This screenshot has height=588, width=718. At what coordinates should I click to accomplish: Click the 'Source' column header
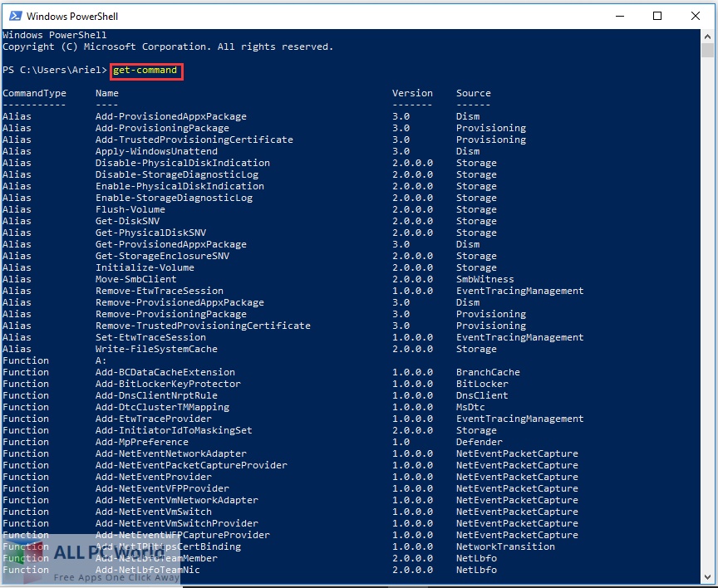coord(474,93)
